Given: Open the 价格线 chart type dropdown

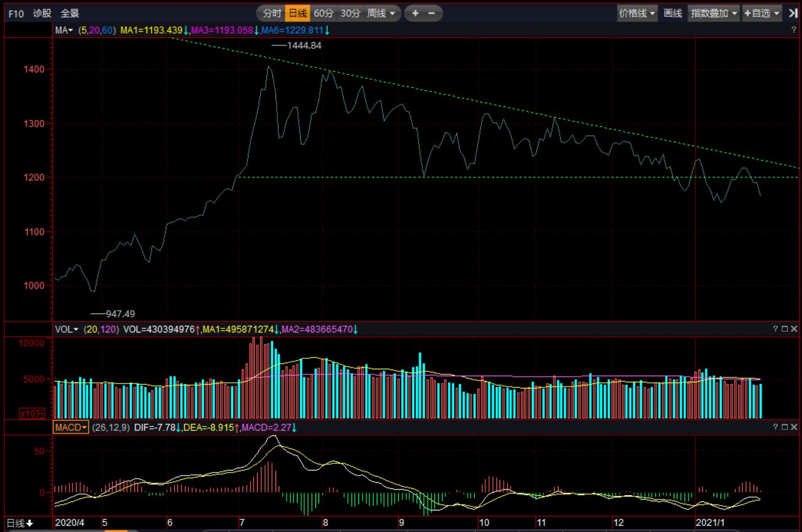Looking at the screenshot, I should click(x=637, y=13).
